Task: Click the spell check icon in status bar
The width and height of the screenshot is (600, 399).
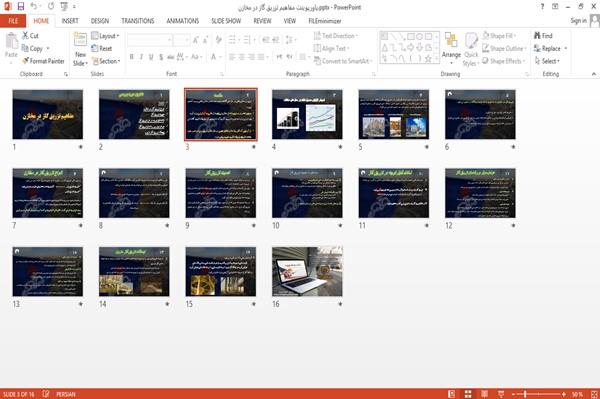Action: [x=46, y=394]
